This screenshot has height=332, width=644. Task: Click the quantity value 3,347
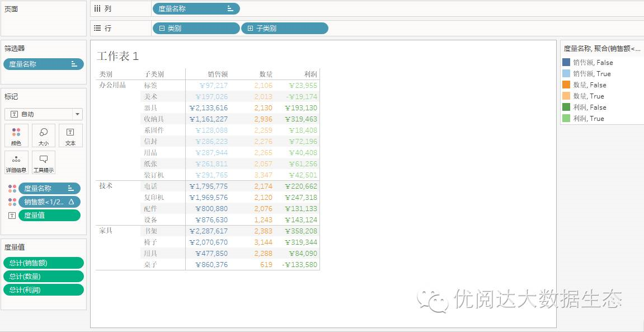264,175
